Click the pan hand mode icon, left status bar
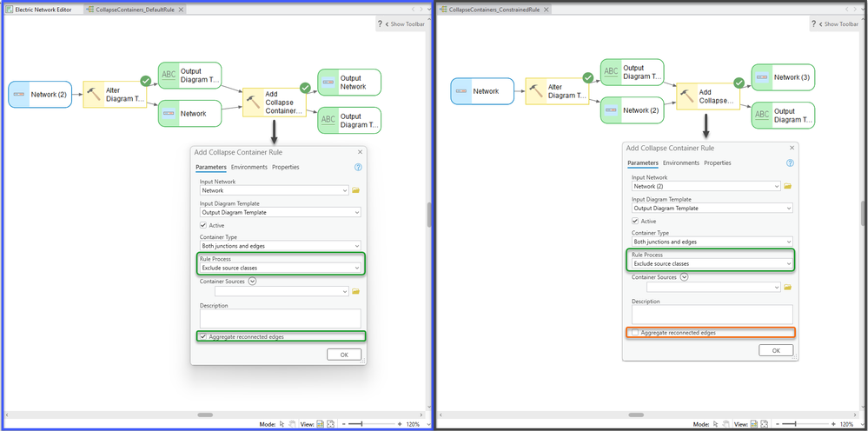Screen dimensions: 868x431 click(x=292, y=424)
